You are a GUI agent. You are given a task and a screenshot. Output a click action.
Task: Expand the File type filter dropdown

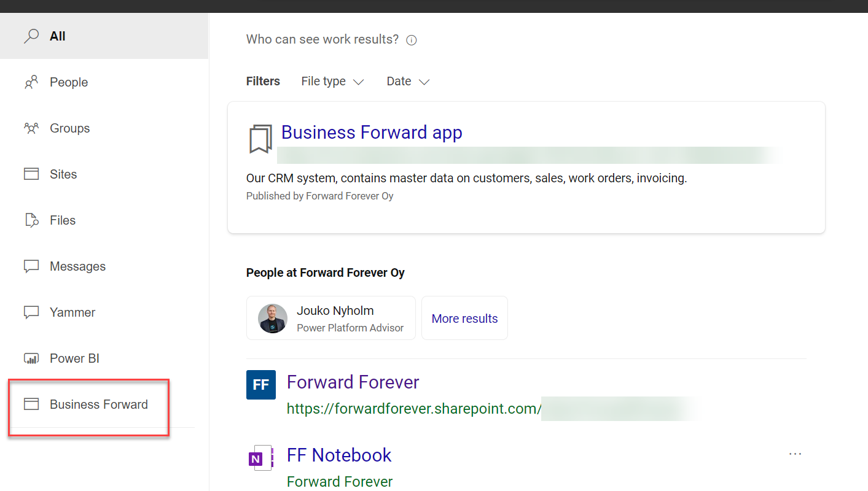(332, 82)
